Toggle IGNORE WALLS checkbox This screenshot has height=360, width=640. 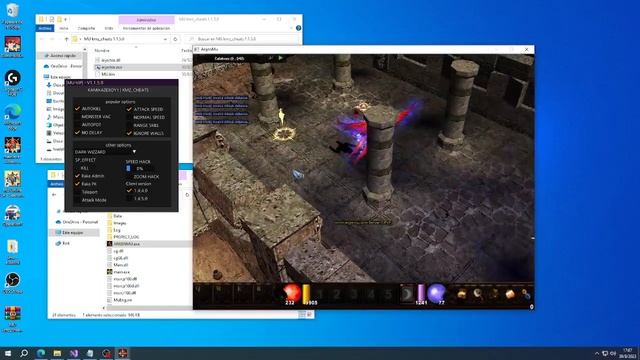(x=129, y=133)
